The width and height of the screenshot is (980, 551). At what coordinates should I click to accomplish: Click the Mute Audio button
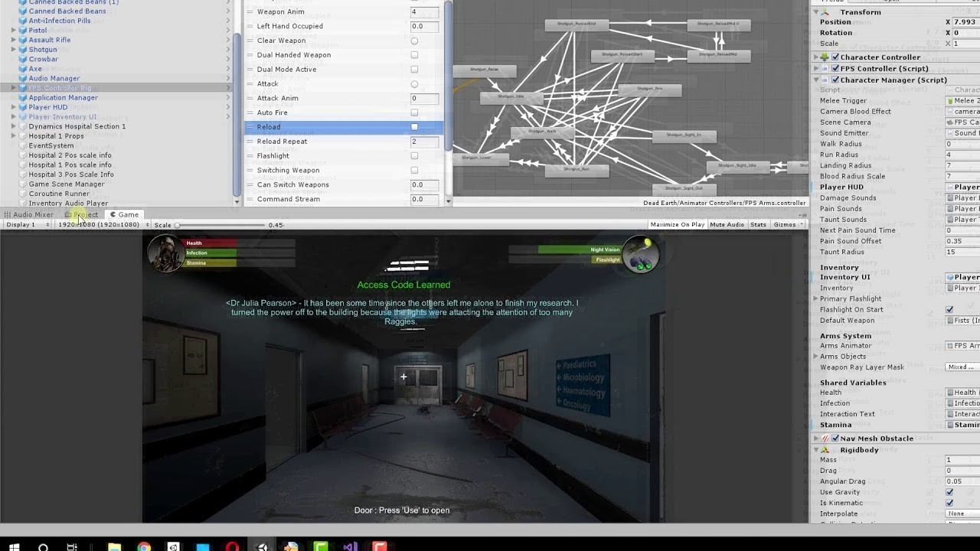[x=727, y=225]
